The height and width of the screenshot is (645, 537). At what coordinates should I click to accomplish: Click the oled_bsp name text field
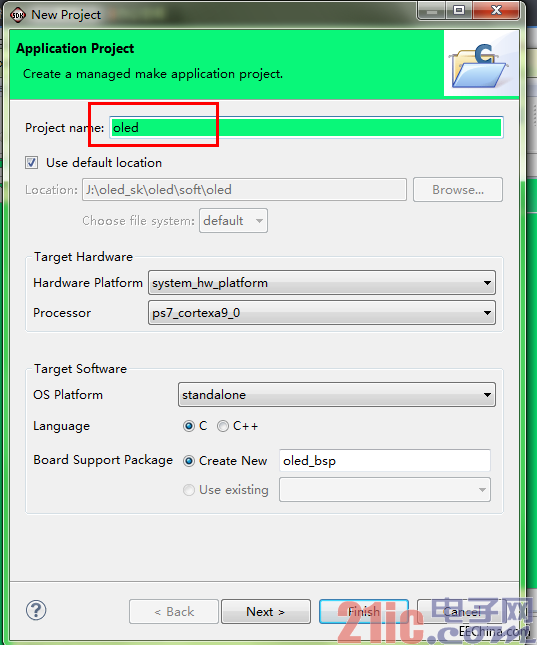coord(385,460)
